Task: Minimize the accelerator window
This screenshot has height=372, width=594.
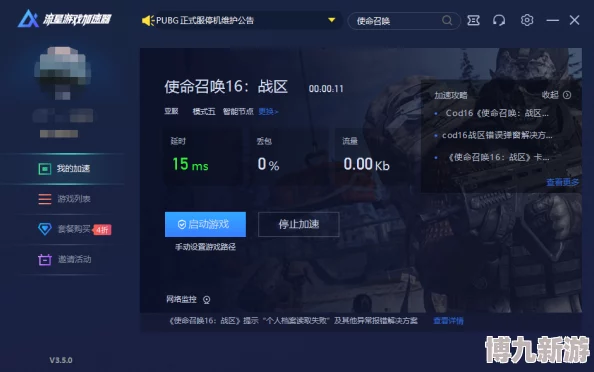Action: (x=553, y=20)
